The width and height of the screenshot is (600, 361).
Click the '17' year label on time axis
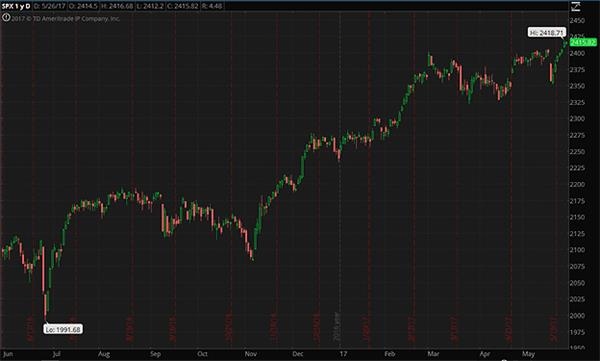pyautogui.click(x=343, y=354)
